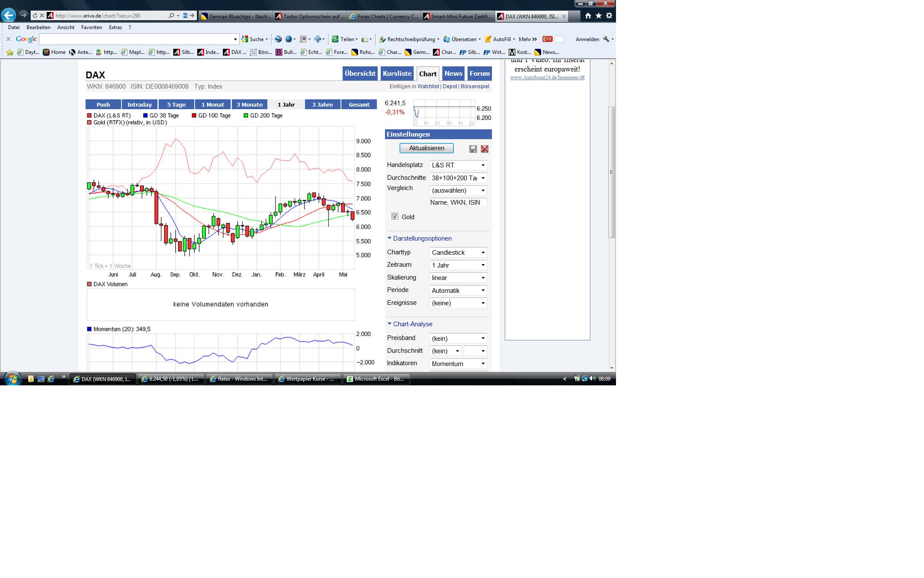Open Internet Explorer quick launch icon in taskbar

[x=51, y=379]
